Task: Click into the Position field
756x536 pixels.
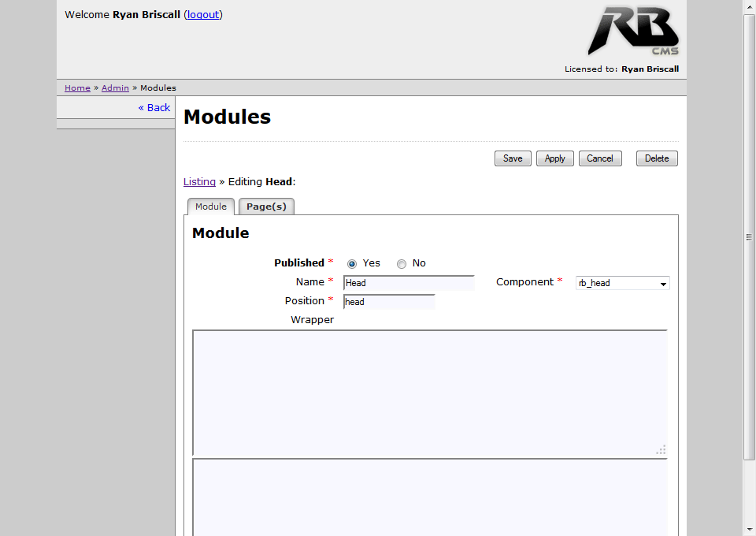Action: click(x=389, y=302)
